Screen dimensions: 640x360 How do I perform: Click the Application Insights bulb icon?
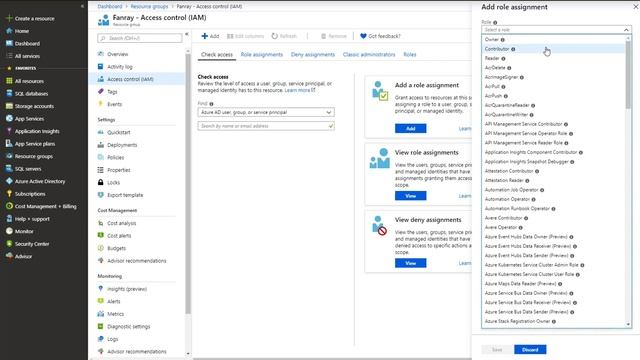click(9, 131)
